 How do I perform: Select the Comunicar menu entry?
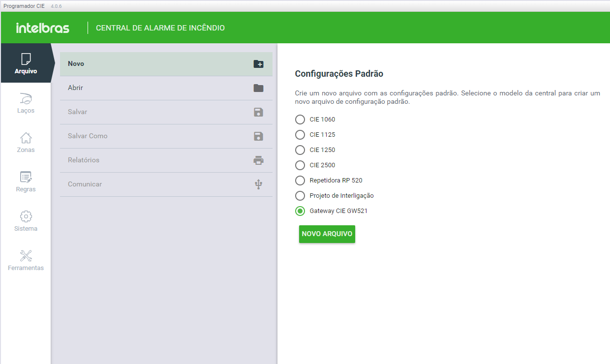(166, 184)
